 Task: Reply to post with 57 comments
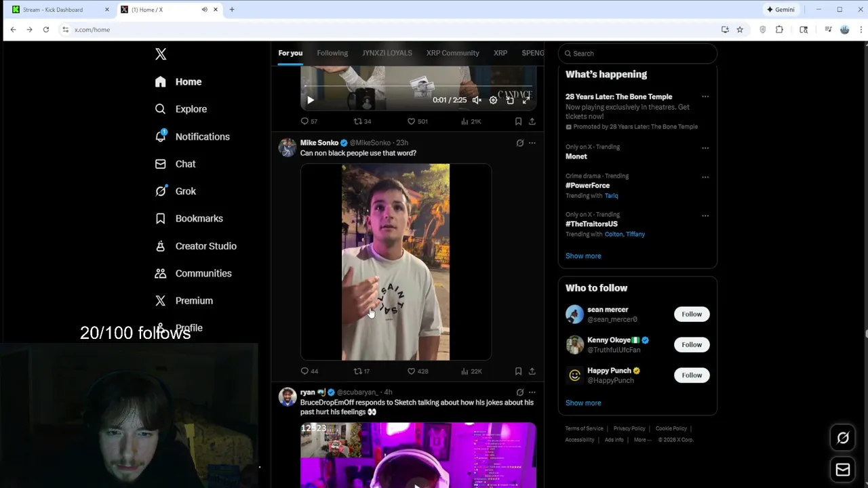[x=309, y=121]
